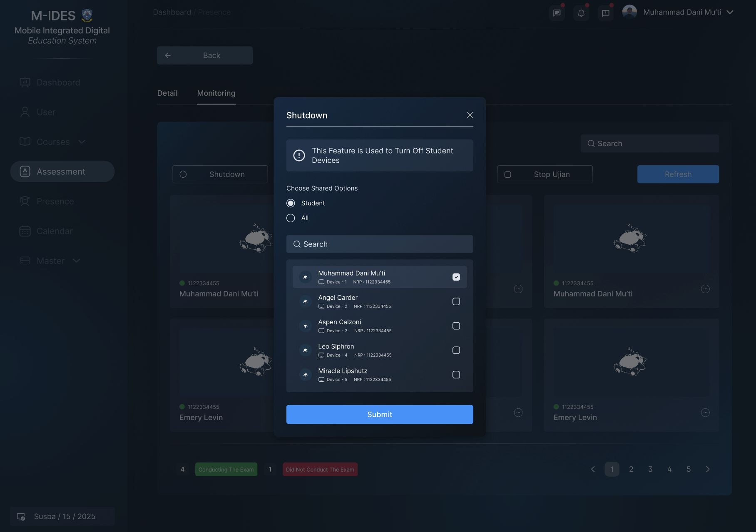Click the back arrow icon
This screenshot has height=532, width=756.
pyautogui.click(x=168, y=55)
